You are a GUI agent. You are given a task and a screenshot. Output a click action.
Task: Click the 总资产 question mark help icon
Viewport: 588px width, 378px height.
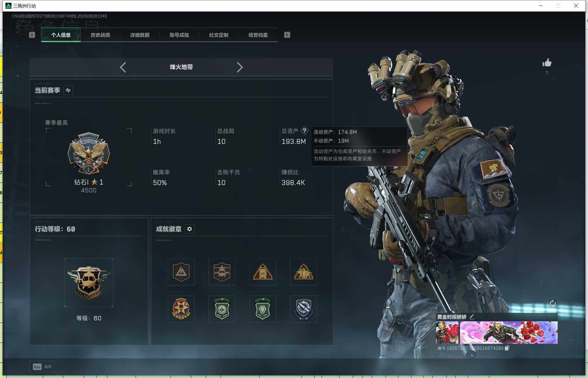tap(304, 131)
